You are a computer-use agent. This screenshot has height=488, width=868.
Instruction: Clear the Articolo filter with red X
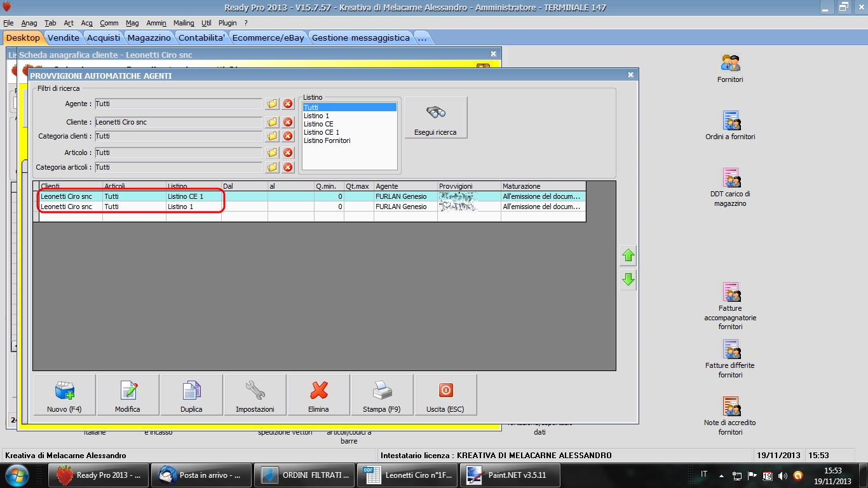[x=288, y=152]
